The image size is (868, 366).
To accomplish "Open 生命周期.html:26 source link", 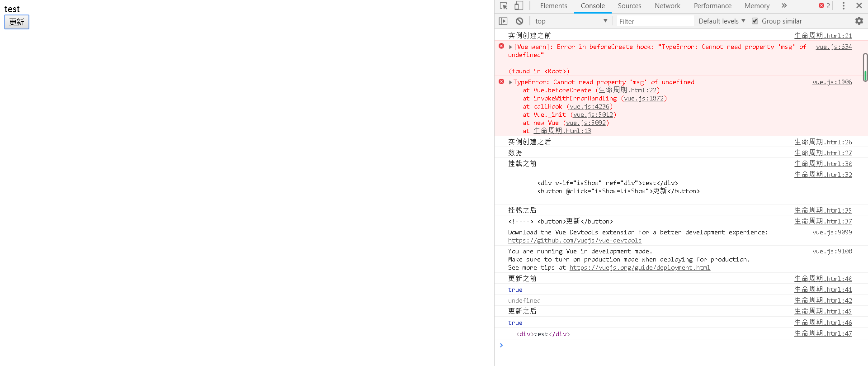I will coord(823,142).
